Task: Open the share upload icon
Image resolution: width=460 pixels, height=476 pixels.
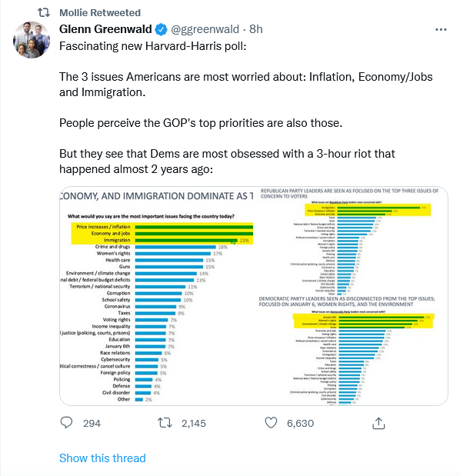Action: point(378,423)
